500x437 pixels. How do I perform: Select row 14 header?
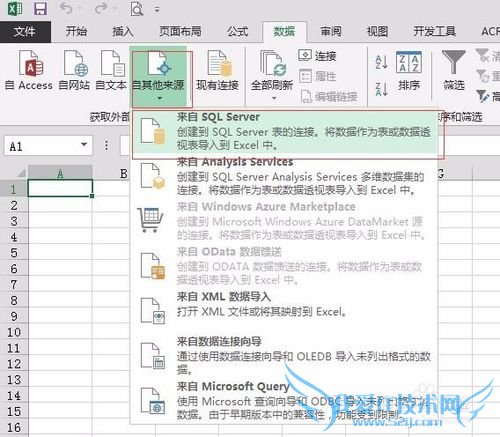(14, 396)
